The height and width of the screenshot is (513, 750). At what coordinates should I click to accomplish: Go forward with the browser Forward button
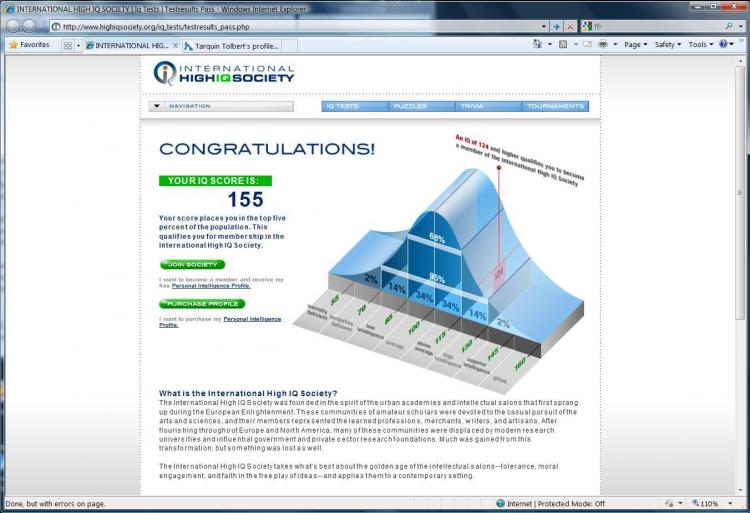tap(30, 26)
